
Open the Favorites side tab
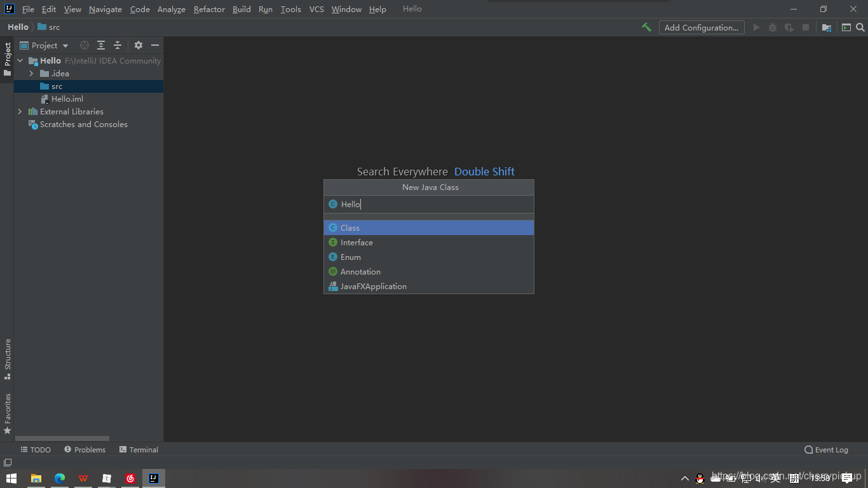point(7,414)
